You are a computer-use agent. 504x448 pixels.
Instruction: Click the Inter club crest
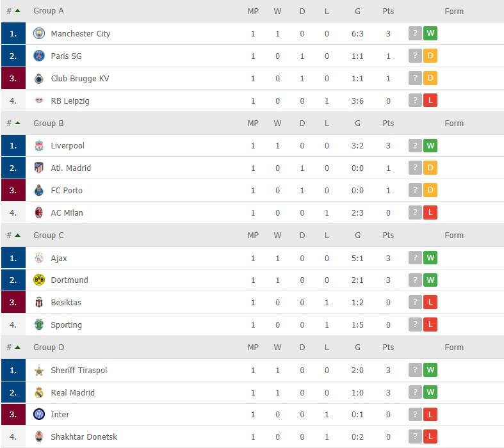click(x=39, y=415)
